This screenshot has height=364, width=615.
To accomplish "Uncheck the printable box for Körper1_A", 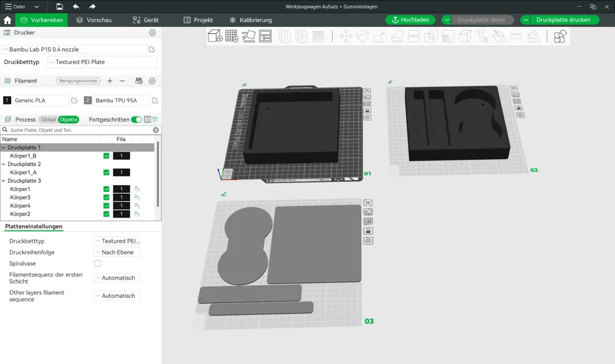I will tap(106, 172).
